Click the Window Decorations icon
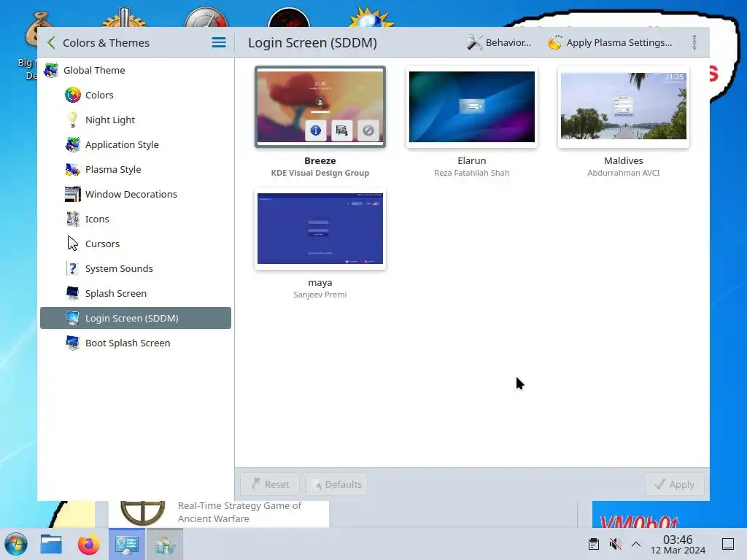The width and height of the screenshot is (747, 560). pyautogui.click(x=73, y=194)
